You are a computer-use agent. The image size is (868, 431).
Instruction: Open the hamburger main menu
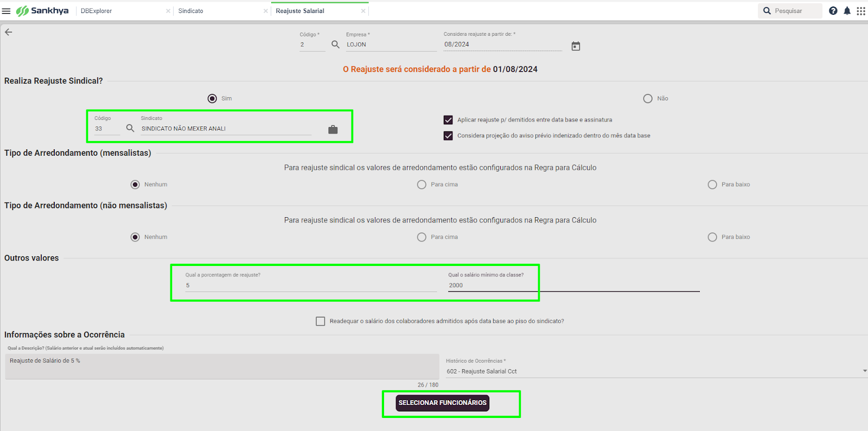pyautogui.click(x=7, y=11)
